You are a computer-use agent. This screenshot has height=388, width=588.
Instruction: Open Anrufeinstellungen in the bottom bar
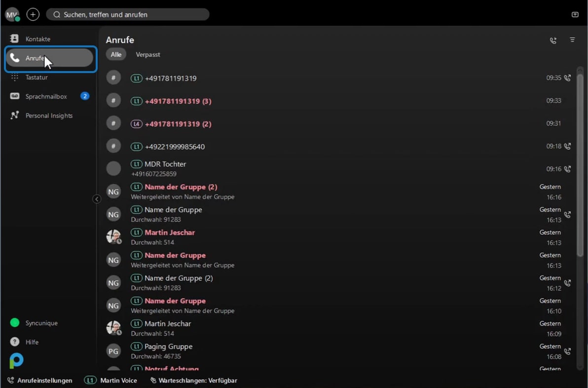coord(40,380)
